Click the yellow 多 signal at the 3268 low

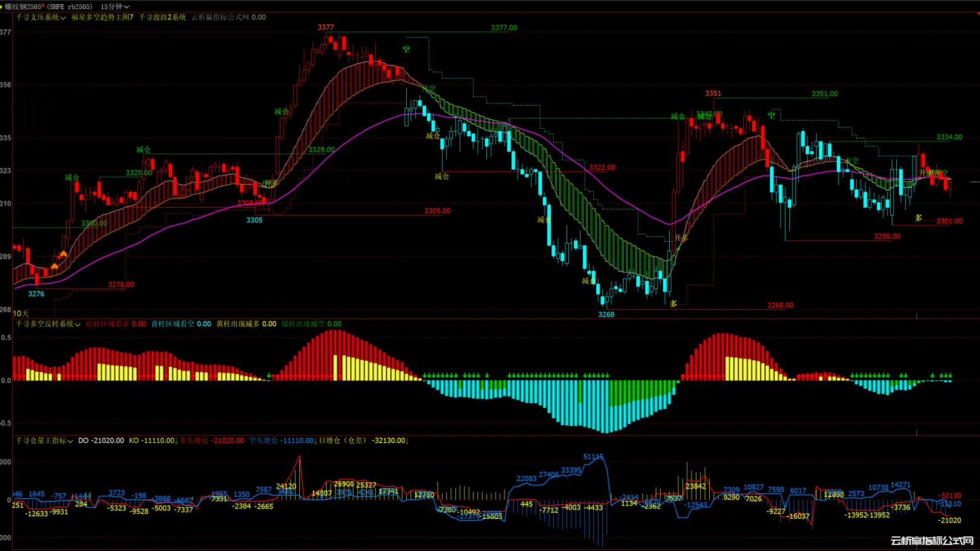pyautogui.click(x=673, y=303)
